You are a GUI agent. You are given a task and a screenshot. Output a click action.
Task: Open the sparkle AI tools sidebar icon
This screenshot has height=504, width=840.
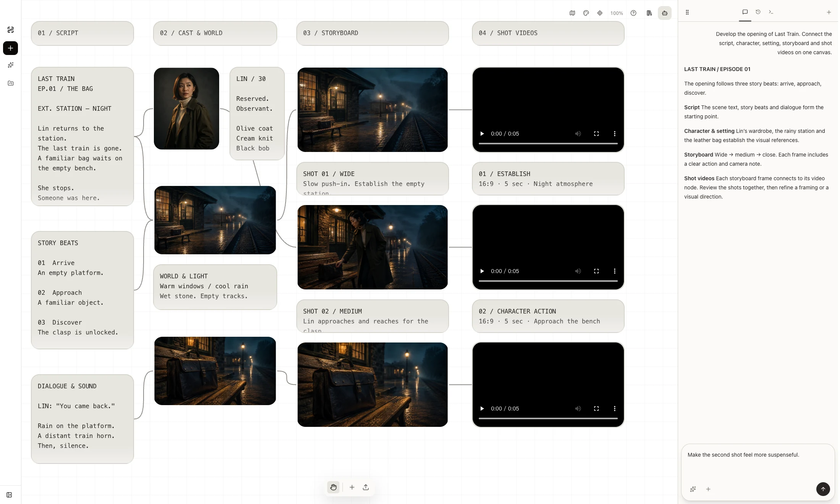tap(11, 65)
